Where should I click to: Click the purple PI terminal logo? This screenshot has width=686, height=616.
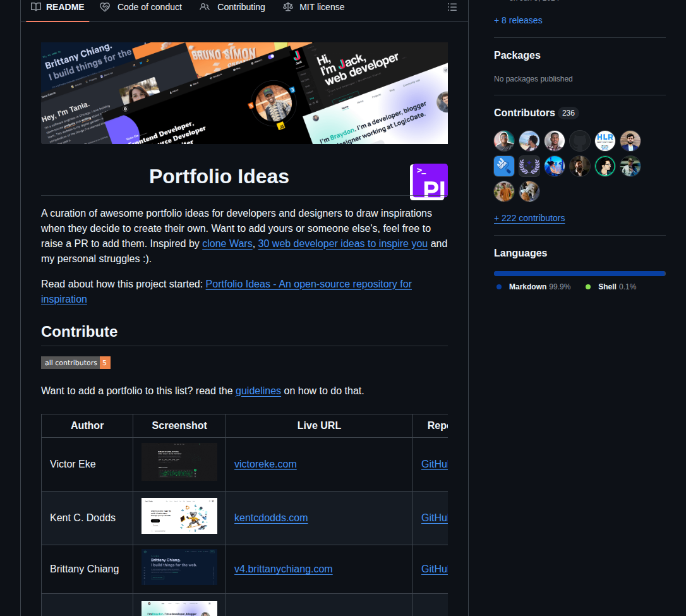(429, 181)
